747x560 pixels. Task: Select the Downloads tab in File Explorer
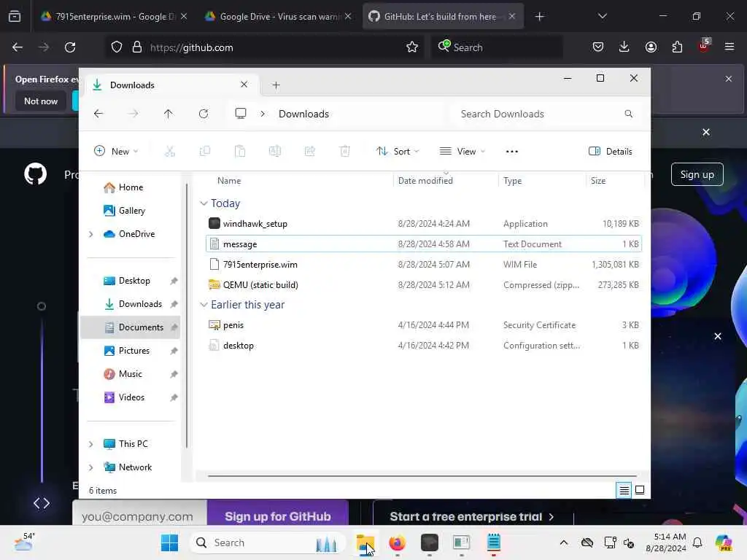(x=171, y=85)
